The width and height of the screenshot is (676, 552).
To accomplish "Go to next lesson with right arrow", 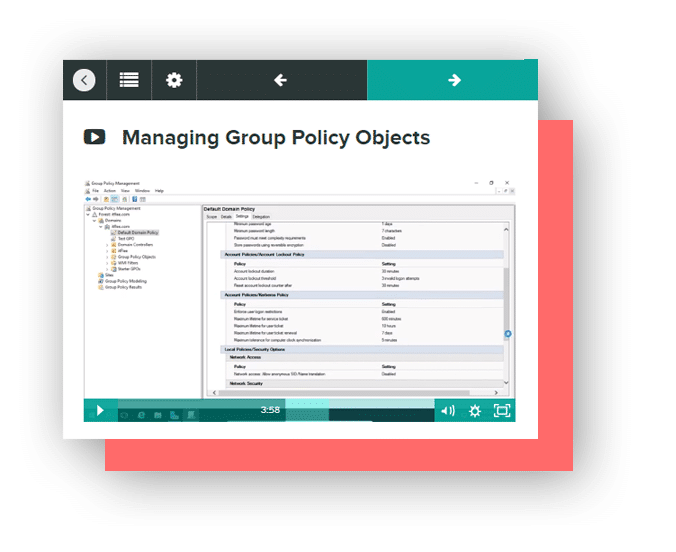I will point(453,80).
